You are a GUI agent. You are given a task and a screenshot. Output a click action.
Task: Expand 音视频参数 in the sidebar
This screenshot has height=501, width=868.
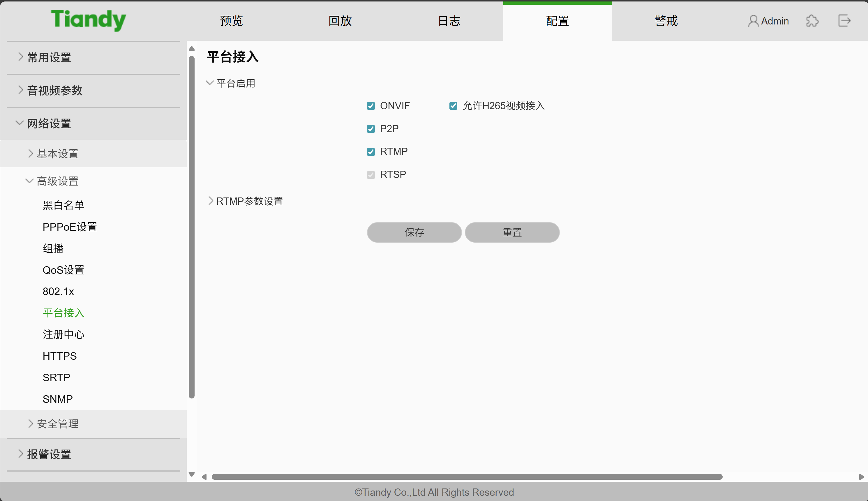[54, 91]
